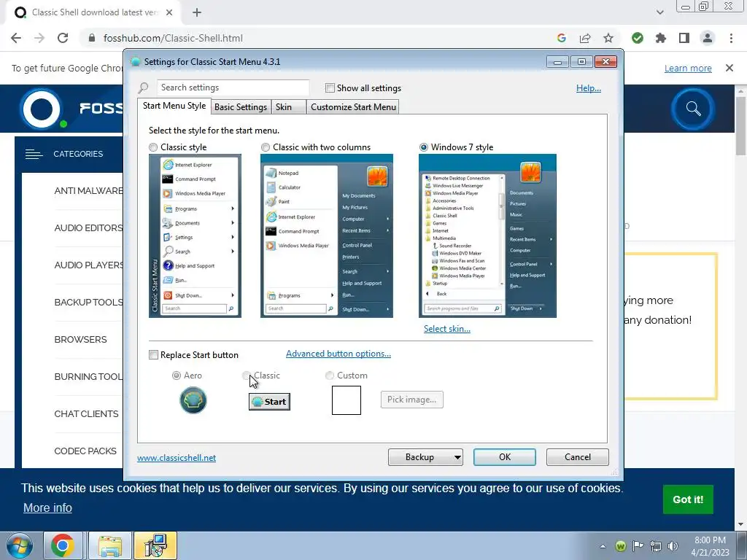
Task: Open the green checkmark extension
Action: point(638,38)
